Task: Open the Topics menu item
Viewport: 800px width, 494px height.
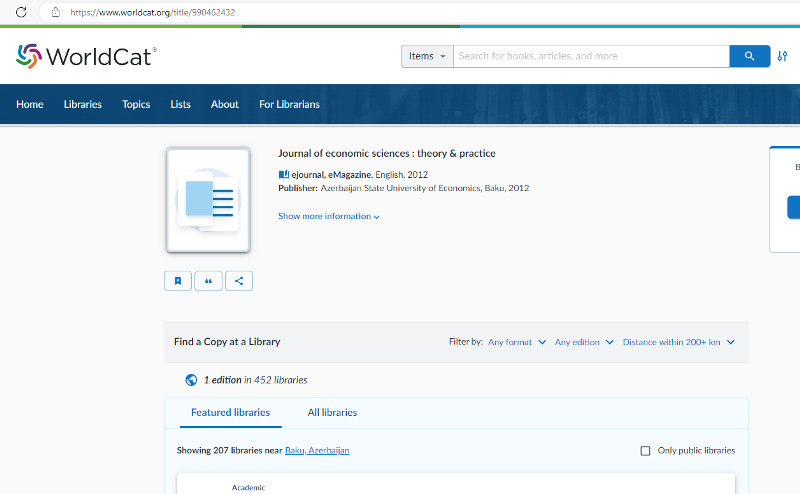Action: click(x=136, y=104)
